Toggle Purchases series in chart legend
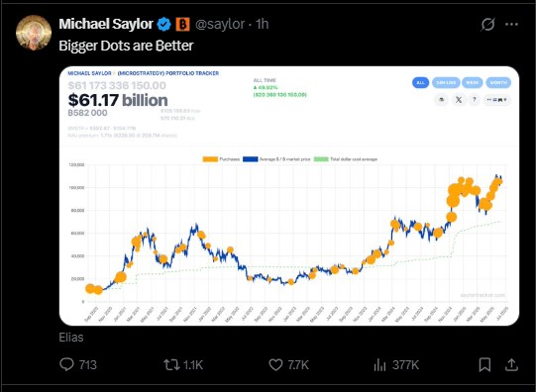Viewport: 536px width, 392px height. (221, 159)
